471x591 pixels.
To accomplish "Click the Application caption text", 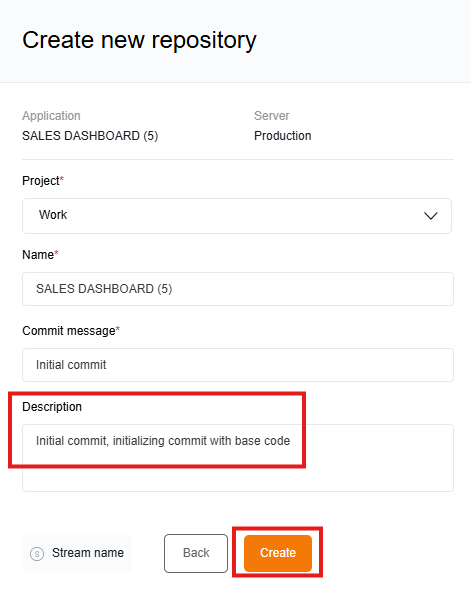I will (51, 116).
